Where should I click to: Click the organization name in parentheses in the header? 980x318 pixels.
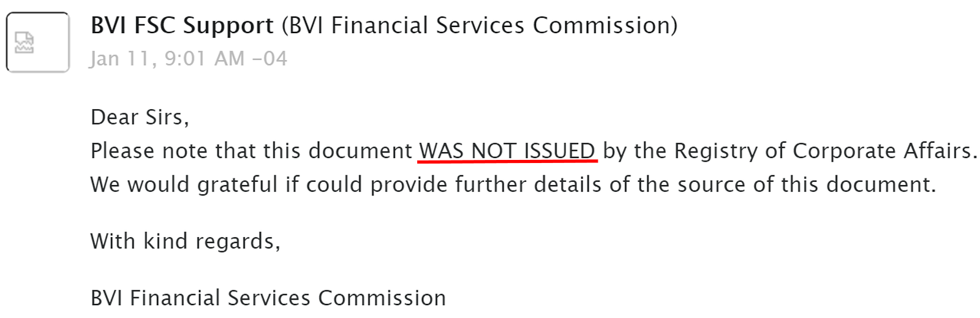click(480, 26)
